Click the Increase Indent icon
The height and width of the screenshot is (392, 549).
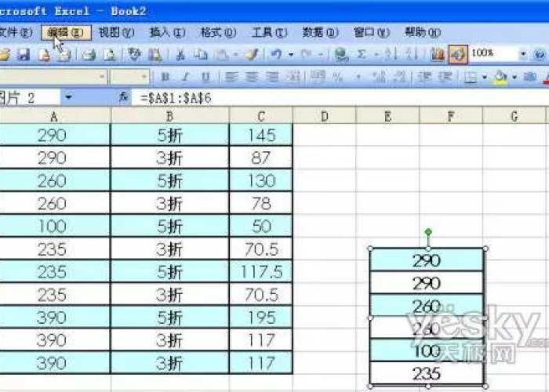pyautogui.click(x=445, y=77)
